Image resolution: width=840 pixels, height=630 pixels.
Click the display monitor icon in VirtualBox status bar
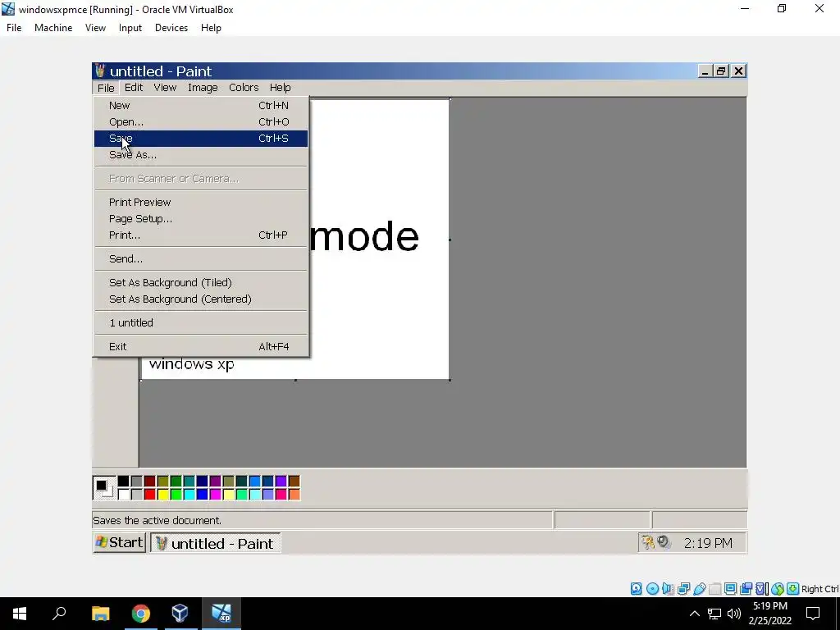(x=730, y=589)
